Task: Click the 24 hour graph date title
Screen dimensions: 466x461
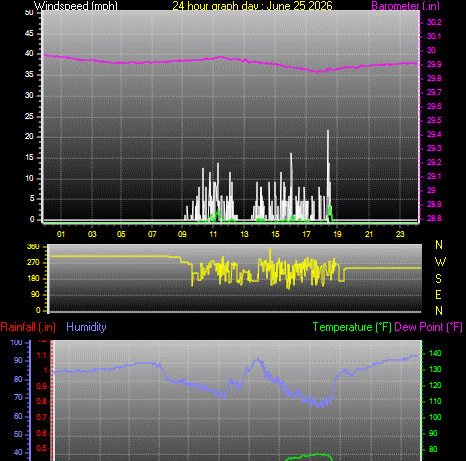Action: (252, 6)
